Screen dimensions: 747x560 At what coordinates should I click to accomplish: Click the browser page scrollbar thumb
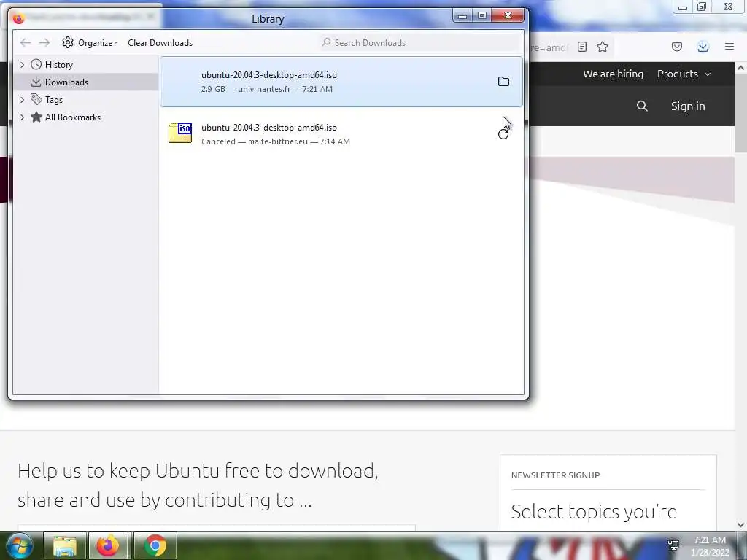[741, 113]
